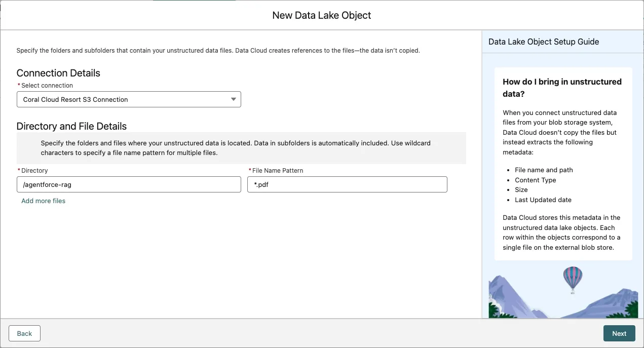Click the 'Content Type' bullet item
Viewport: 644px width, 348px height.
tap(535, 180)
